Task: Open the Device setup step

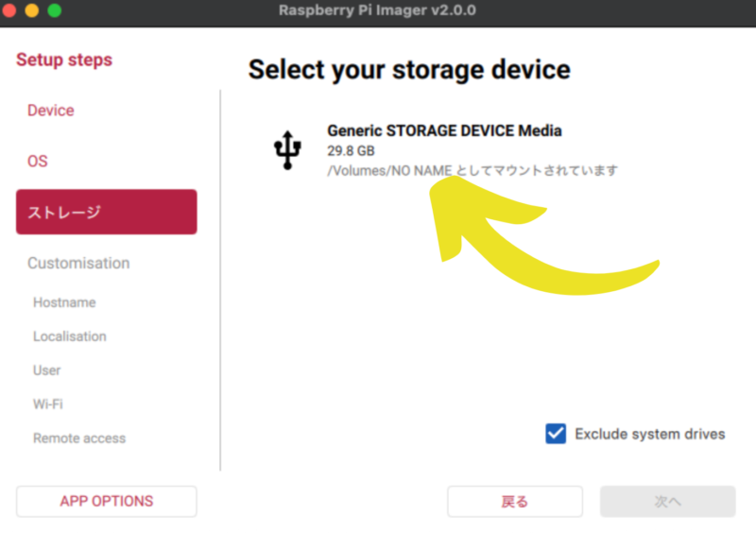Action: coord(51,111)
